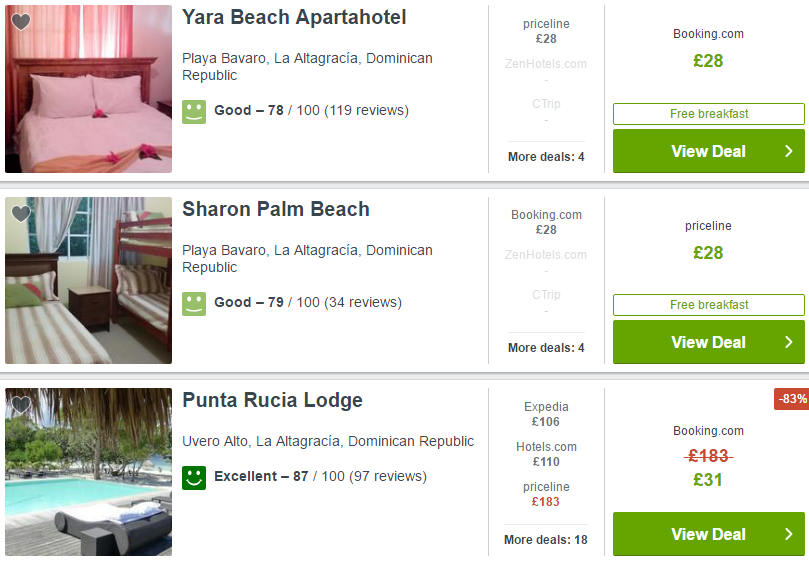Select Expedia £106 price offer
The width and height of the screenshot is (809, 561).
(x=546, y=414)
